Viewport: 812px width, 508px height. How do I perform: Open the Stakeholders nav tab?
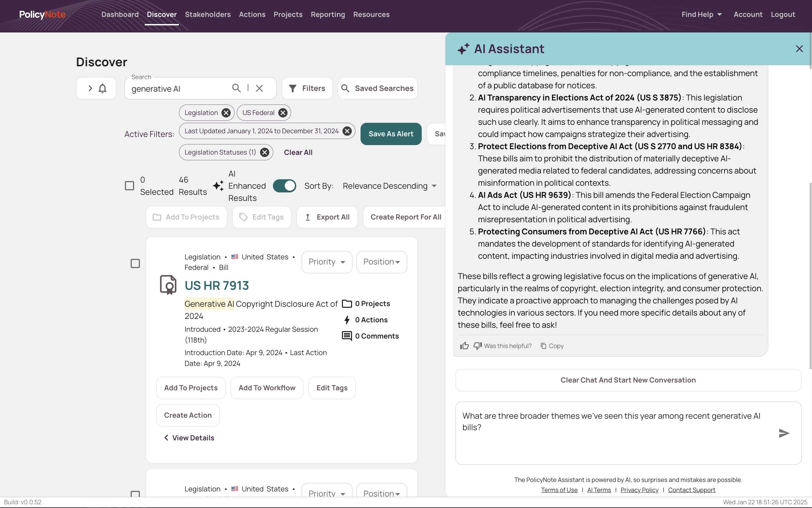tap(208, 15)
